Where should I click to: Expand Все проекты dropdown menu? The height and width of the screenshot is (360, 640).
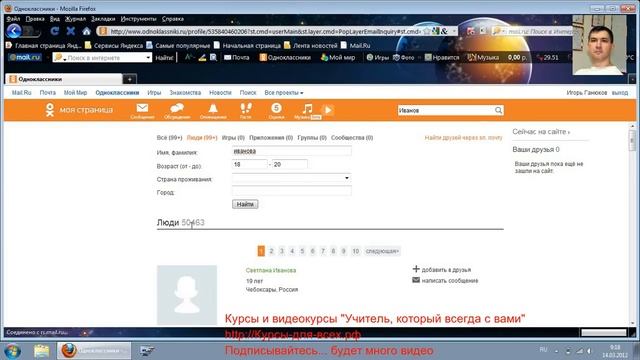(284, 93)
